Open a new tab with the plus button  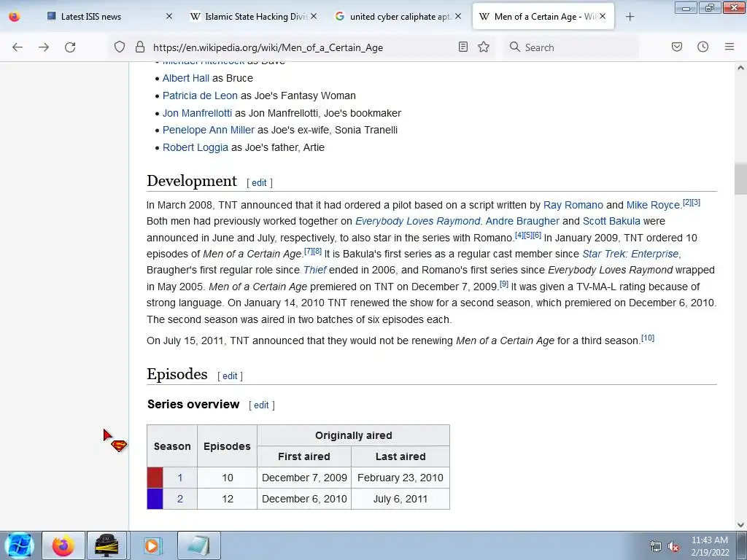tap(630, 17)
